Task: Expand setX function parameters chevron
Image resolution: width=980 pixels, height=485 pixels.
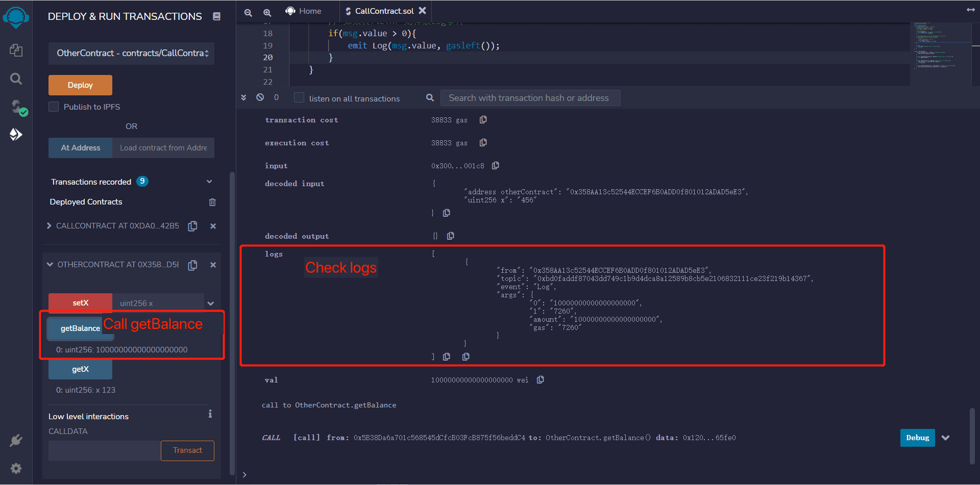Action: [x=211, y=303]
